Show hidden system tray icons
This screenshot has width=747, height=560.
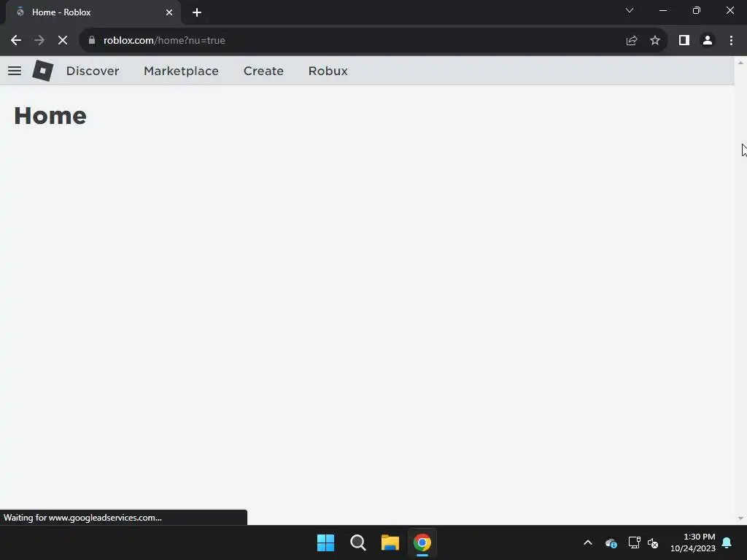(588, 542)
